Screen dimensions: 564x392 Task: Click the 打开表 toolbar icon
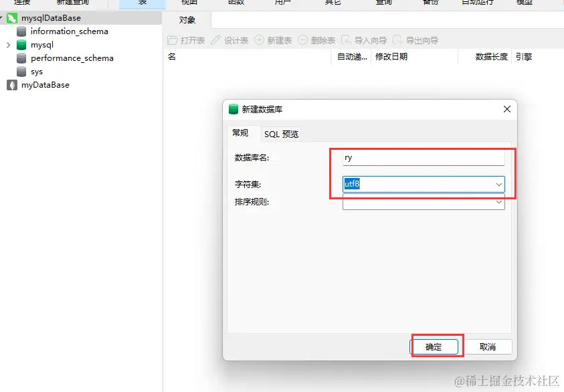tap(173, 40)
